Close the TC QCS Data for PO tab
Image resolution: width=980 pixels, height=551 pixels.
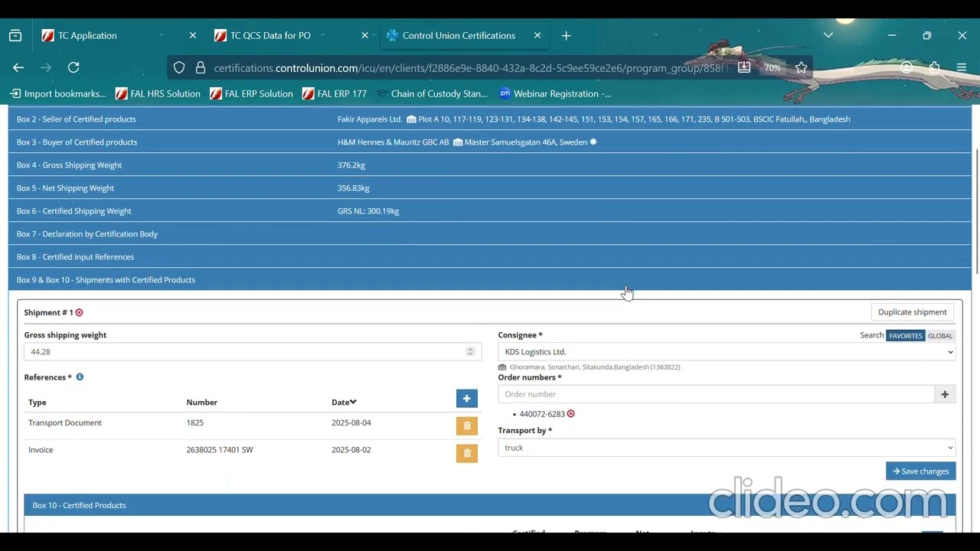pyautogui.click(x=365, y=35)
